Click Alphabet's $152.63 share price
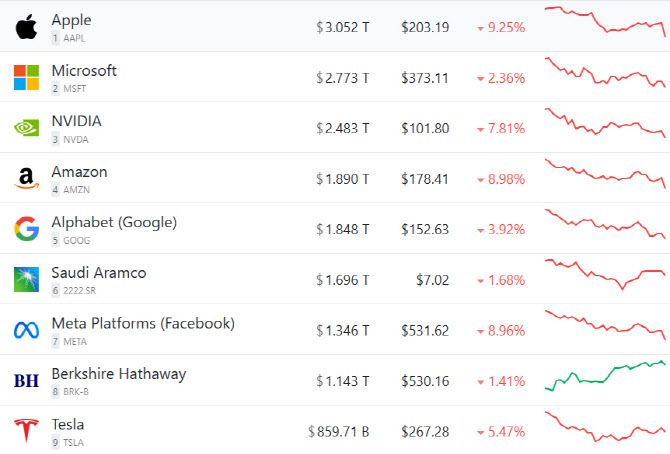 pos(425,229)
